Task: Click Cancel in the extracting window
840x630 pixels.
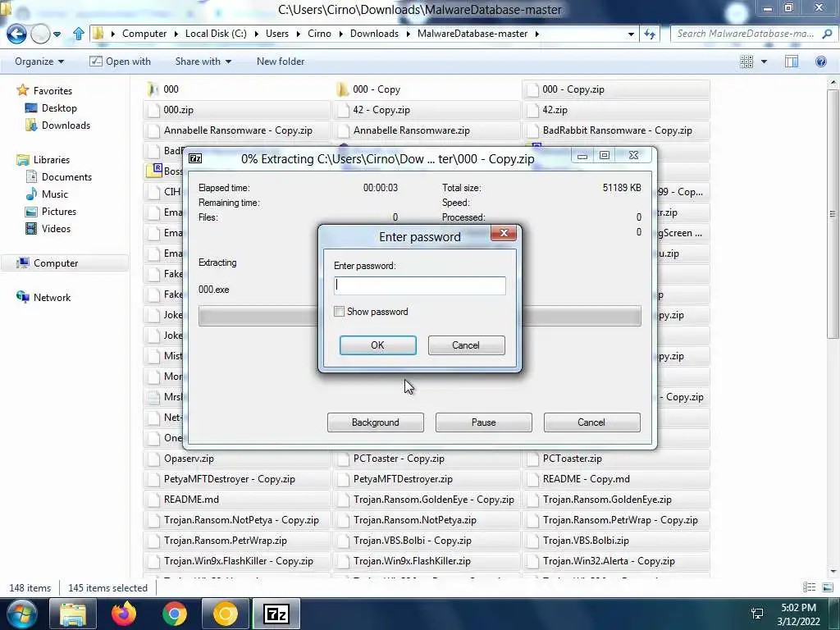Action: [x=591, y=422]
